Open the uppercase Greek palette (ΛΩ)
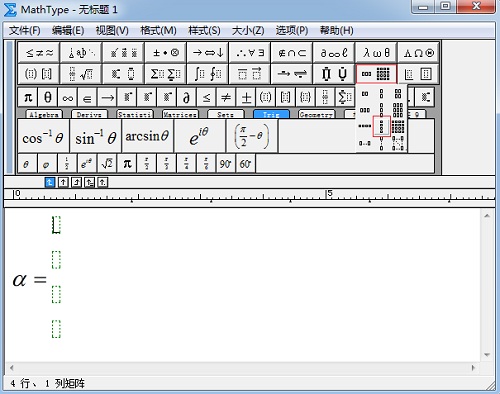The image size is (500, 394). click(419, 52)
